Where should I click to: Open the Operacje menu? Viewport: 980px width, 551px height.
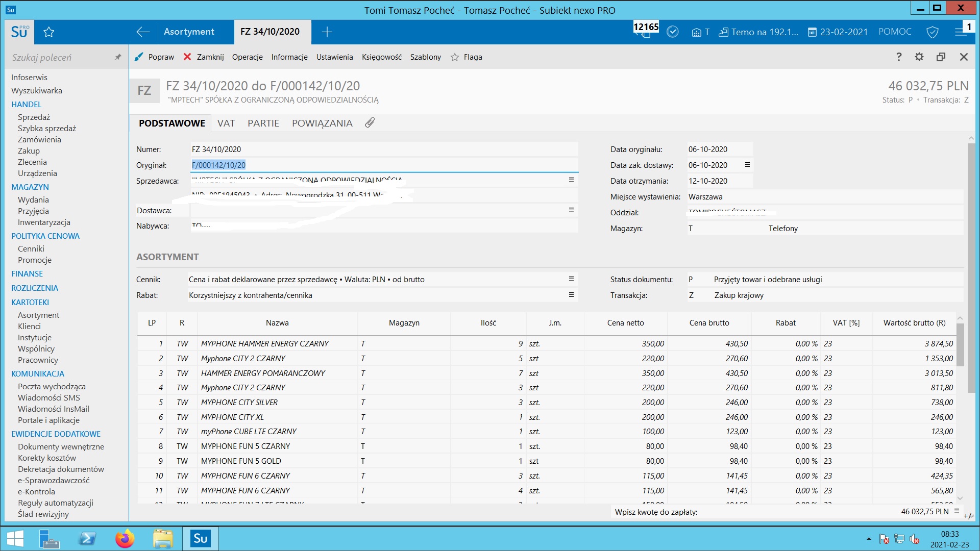pos(248,57)
